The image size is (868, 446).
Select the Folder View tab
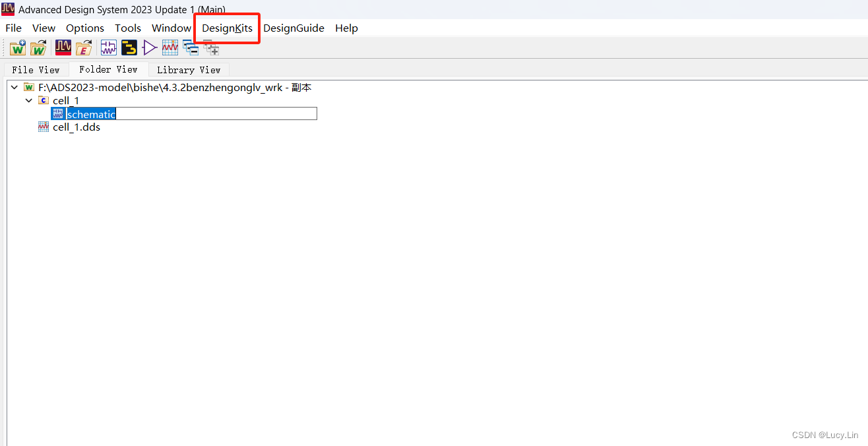108,69
